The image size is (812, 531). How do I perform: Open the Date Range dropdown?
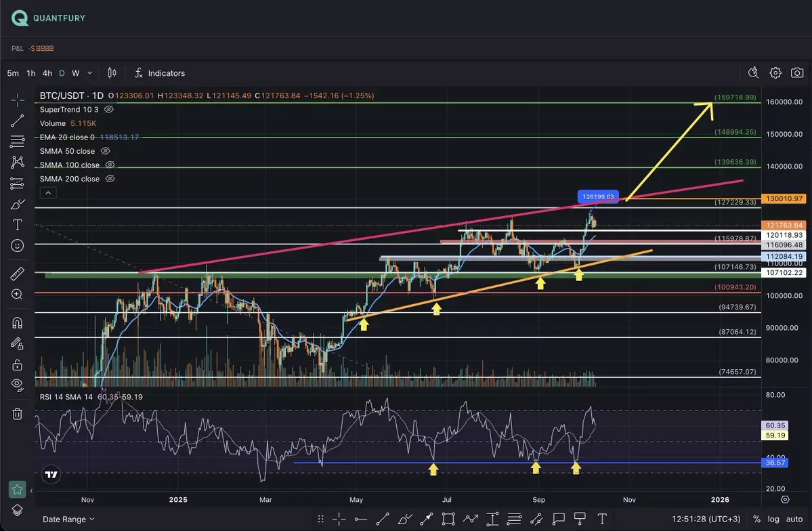(x=68, y=519)
